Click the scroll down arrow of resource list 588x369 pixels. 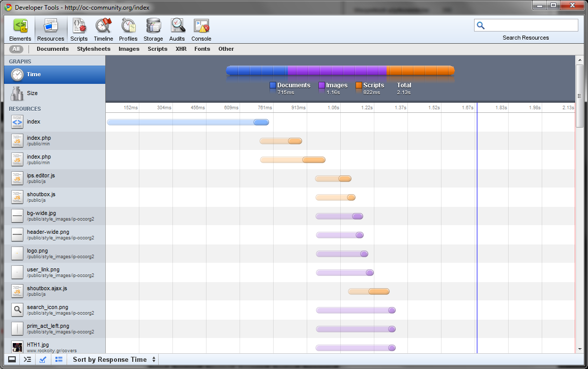[x=579, y=349]
